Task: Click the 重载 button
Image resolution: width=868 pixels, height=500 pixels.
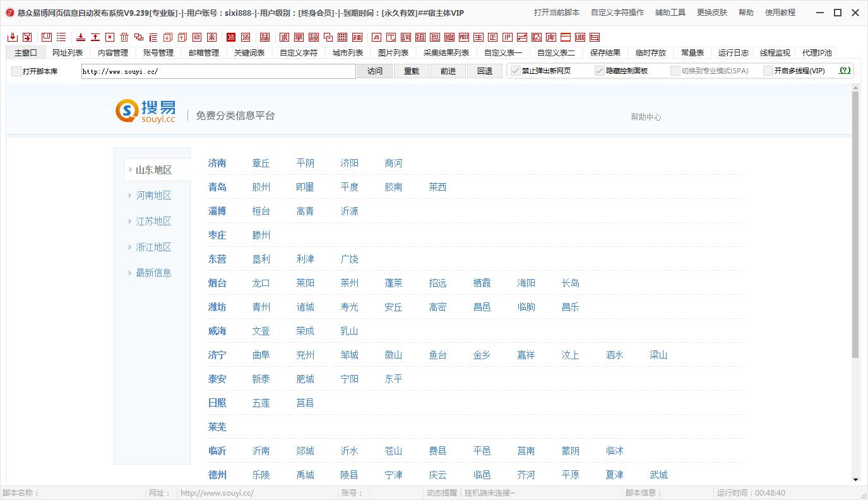Action: 412,71
